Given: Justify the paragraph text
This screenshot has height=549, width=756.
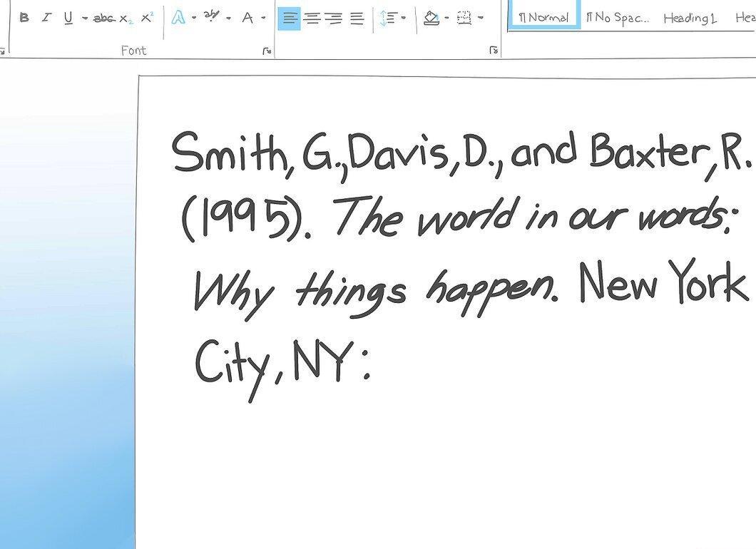Looking at the screenshot, I should (x=357, y=19).
